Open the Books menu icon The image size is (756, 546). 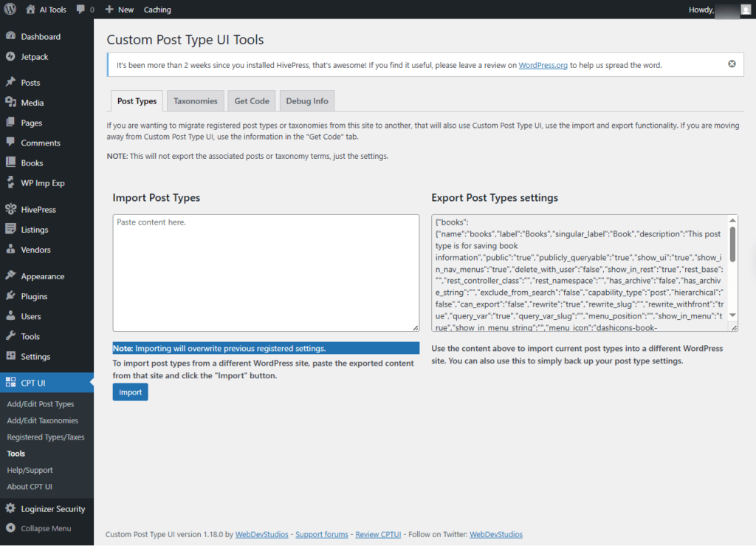click(x=10, y=163)
